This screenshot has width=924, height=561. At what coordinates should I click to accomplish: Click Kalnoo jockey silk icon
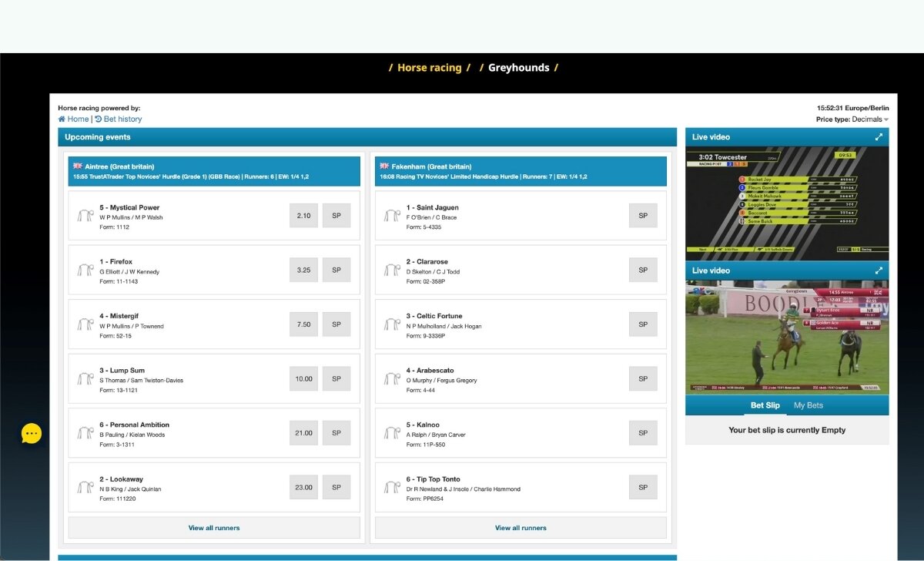coord(393,433)
